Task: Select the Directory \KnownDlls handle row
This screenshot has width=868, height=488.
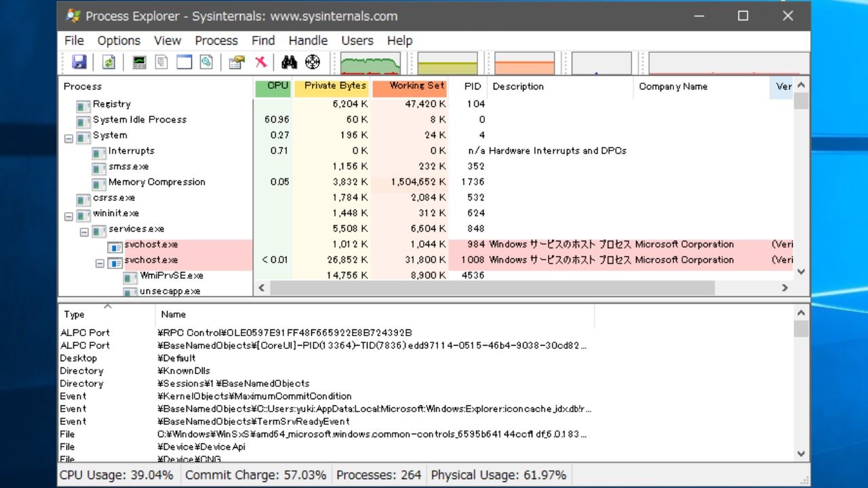Action: click(x=426, y=371)
